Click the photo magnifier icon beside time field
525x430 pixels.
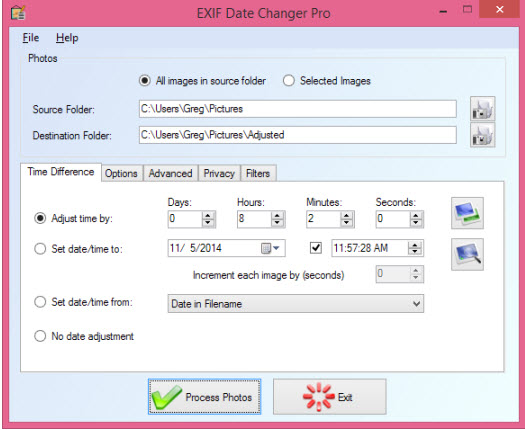click(x=467, y=254)
